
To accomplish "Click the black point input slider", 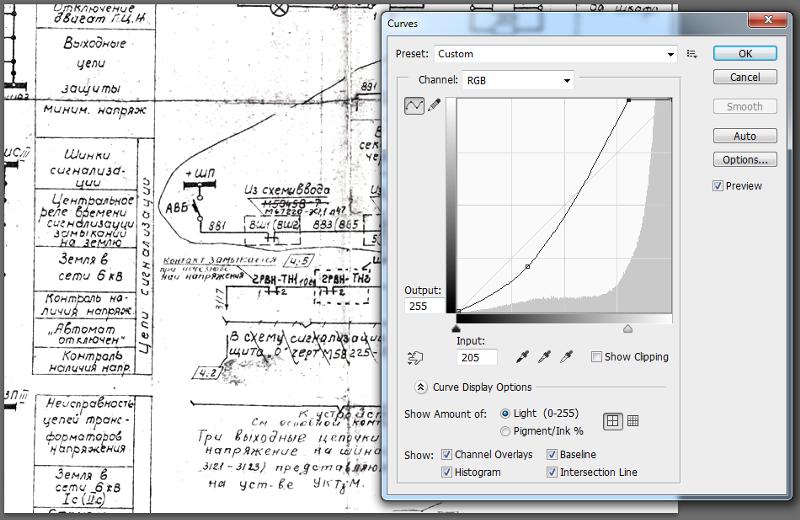I will pyautogui.click(x=456, y=329).
